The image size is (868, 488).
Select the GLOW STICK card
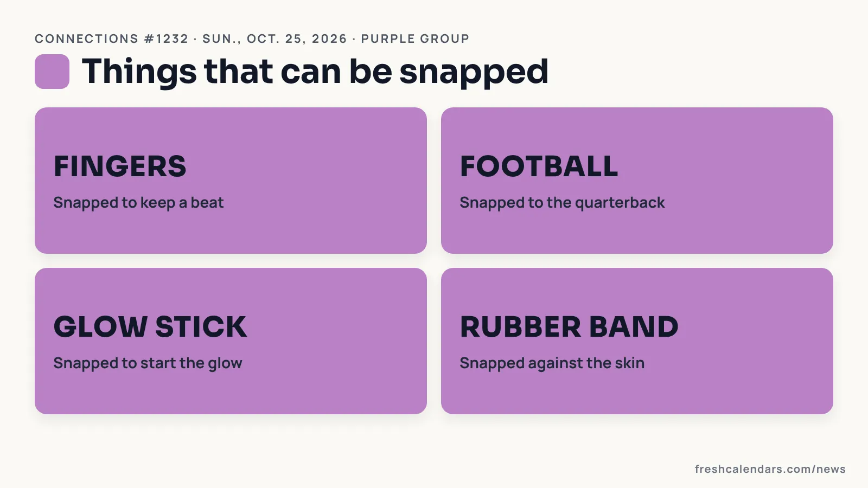click(x=231, y=341)
